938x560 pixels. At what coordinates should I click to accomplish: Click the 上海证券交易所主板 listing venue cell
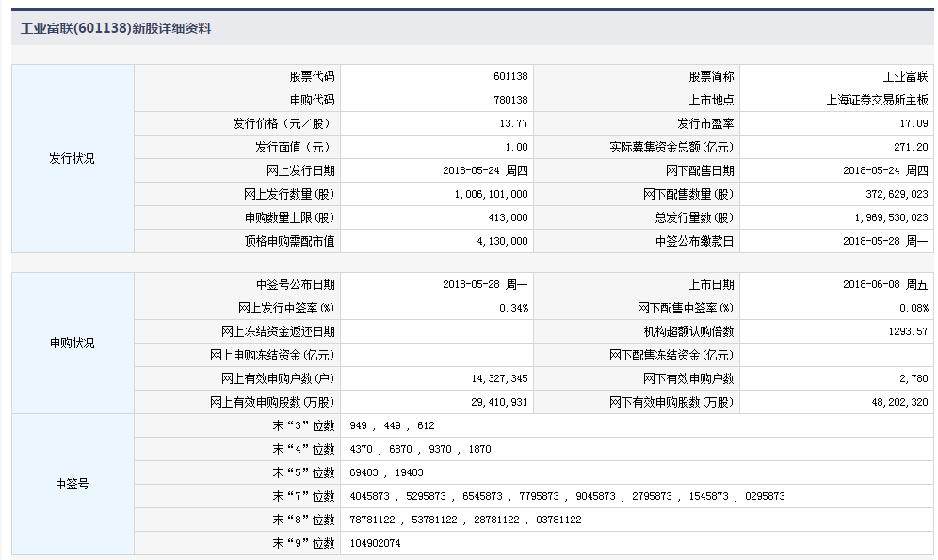(x=877, y=101)
